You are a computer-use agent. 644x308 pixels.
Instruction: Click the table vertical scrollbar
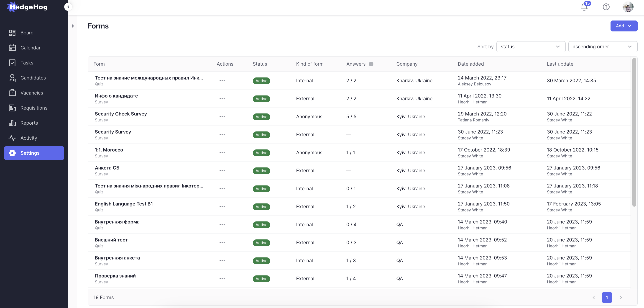click(634, 133)
